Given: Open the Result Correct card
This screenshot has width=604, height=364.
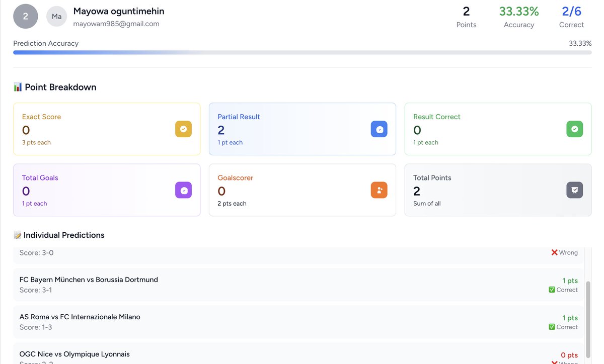Looking at the screenshot, I should [498, 129].
